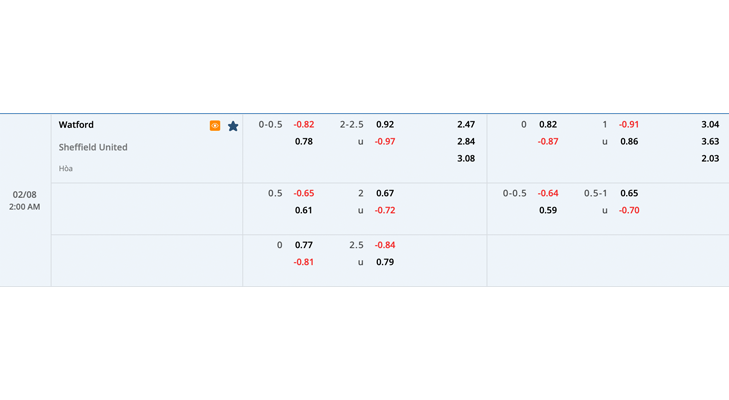Select the -0.82 handicap odds for Watford

point(304,125)
